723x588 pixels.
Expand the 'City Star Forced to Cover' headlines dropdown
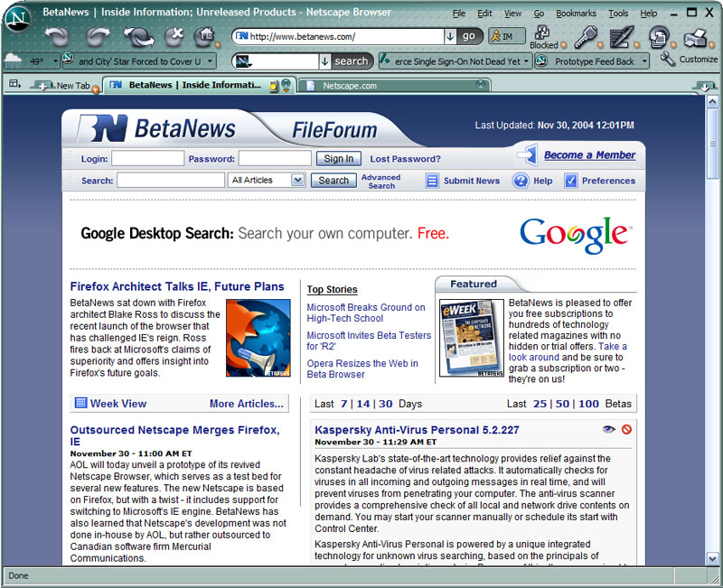(x=210, y=61)
